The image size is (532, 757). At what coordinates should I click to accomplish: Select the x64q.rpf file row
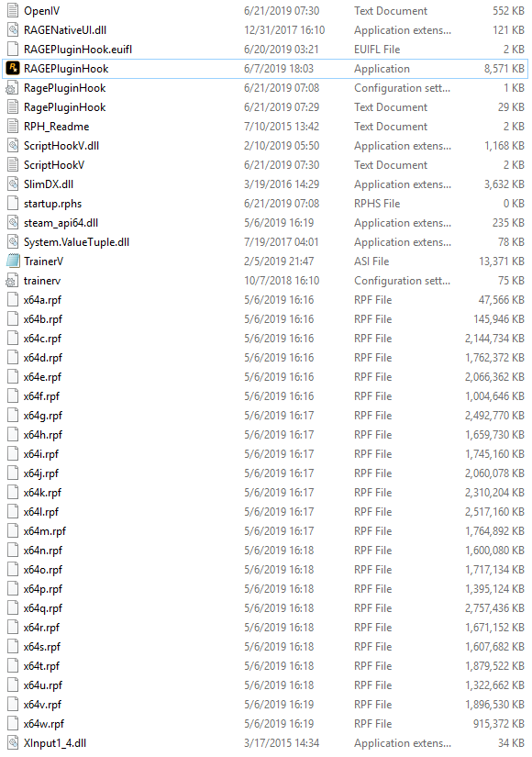[266, 608]
